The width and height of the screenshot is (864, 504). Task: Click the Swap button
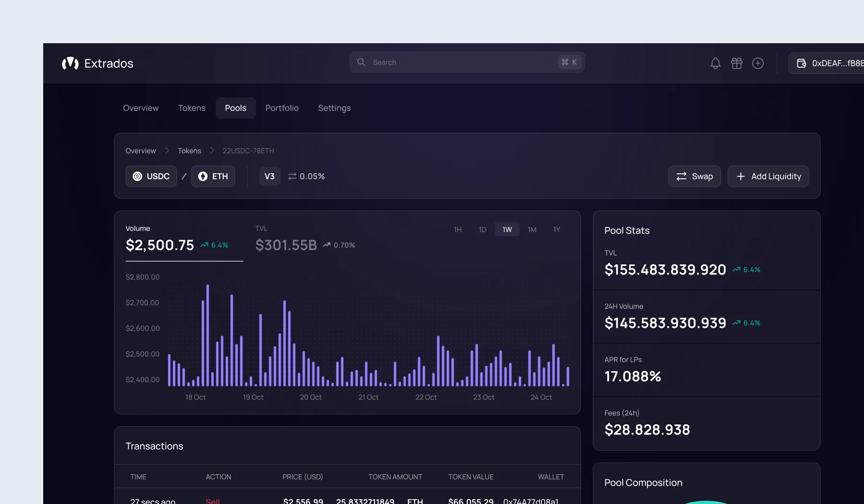[695, 177]
